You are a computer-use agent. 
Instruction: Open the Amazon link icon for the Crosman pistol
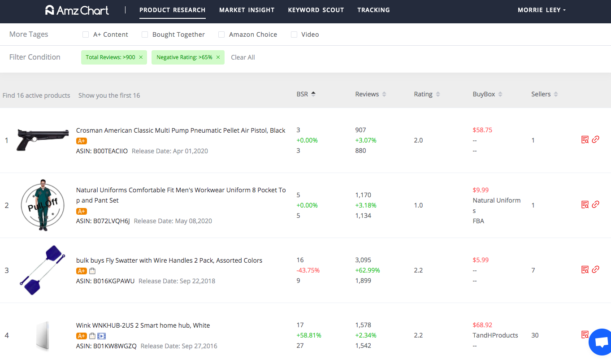pos(596,139)
